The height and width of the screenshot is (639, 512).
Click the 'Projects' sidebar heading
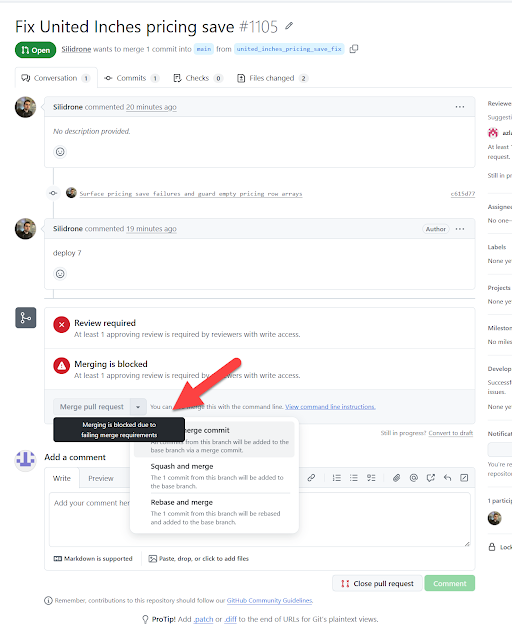pos(499,288)
